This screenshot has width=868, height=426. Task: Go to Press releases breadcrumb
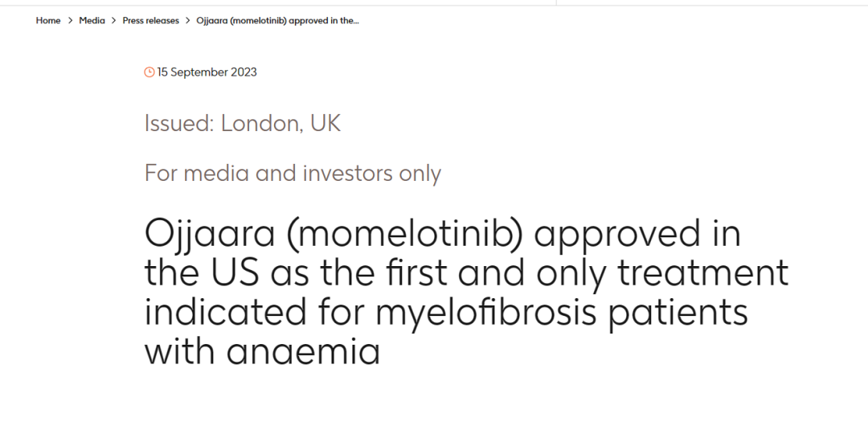150,21
